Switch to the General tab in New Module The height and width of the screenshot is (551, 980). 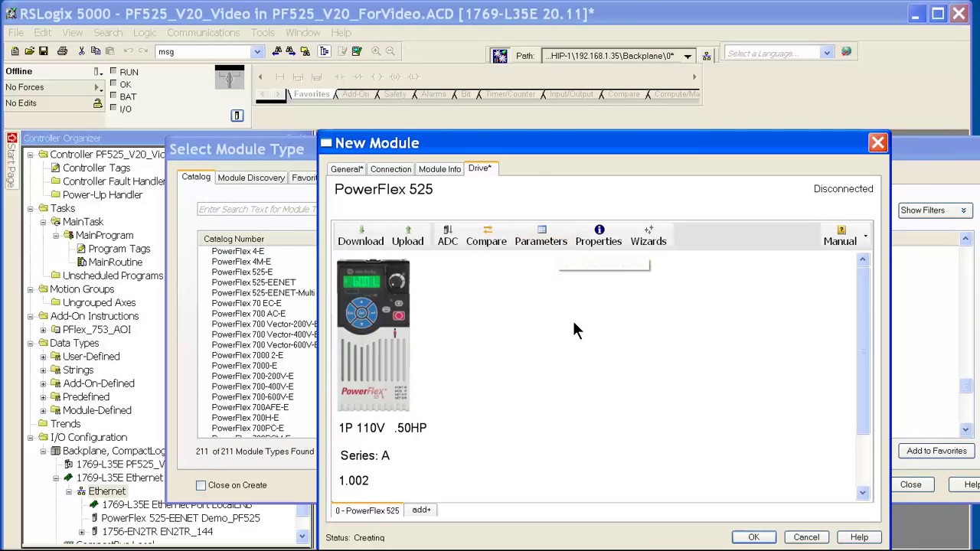347,169
